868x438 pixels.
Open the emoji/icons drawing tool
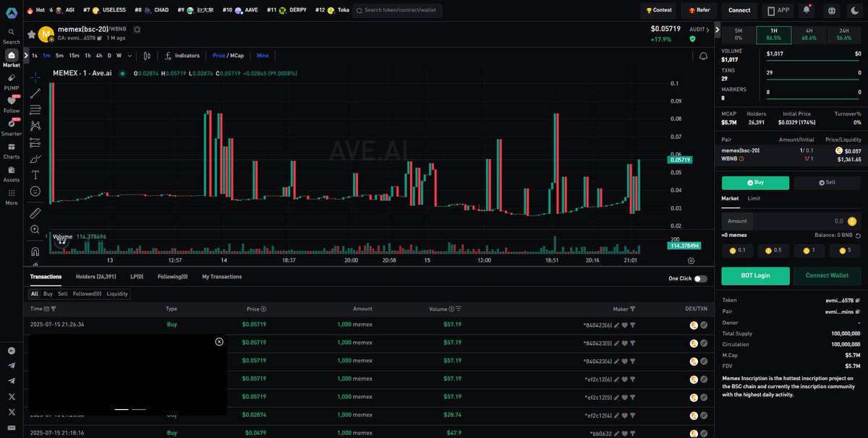[x=35, y=192]
